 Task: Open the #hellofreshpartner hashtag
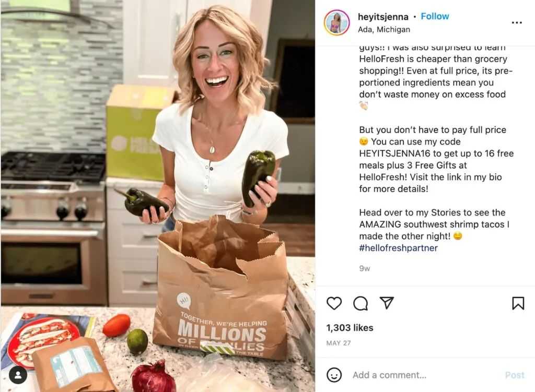[398, 248]
